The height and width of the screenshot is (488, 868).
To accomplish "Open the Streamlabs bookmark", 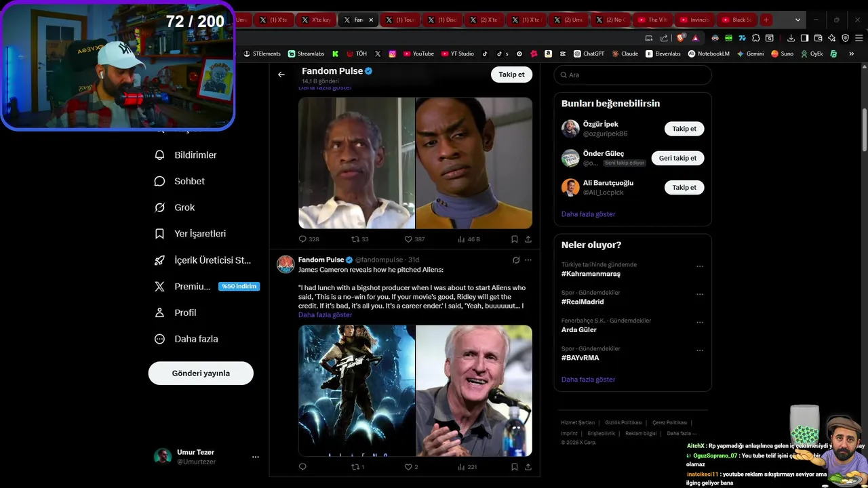I will (x=306, y=54).
